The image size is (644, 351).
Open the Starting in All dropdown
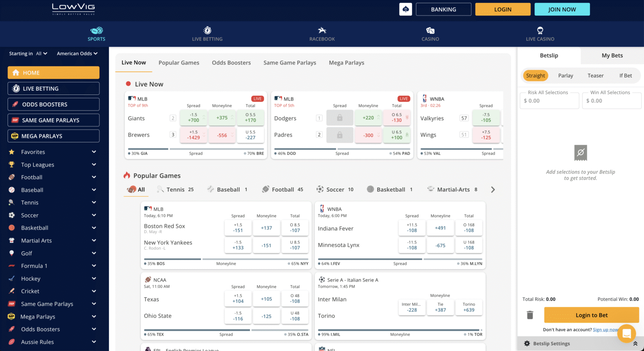tap(28, 53)
